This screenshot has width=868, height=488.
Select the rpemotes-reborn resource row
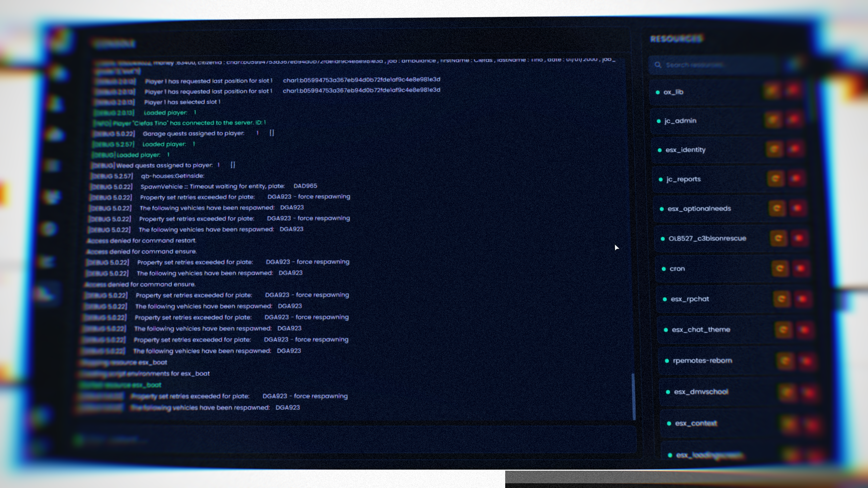pyautogui.click(x=738, y=361)
